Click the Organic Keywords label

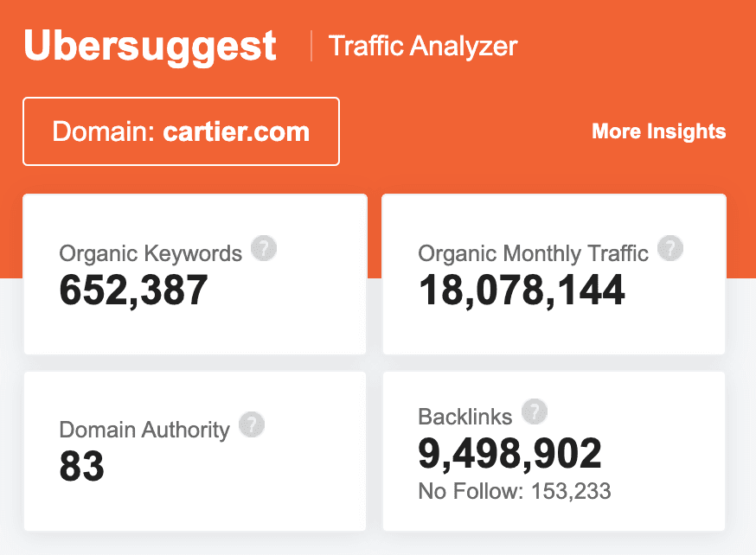tap(151, 253)
